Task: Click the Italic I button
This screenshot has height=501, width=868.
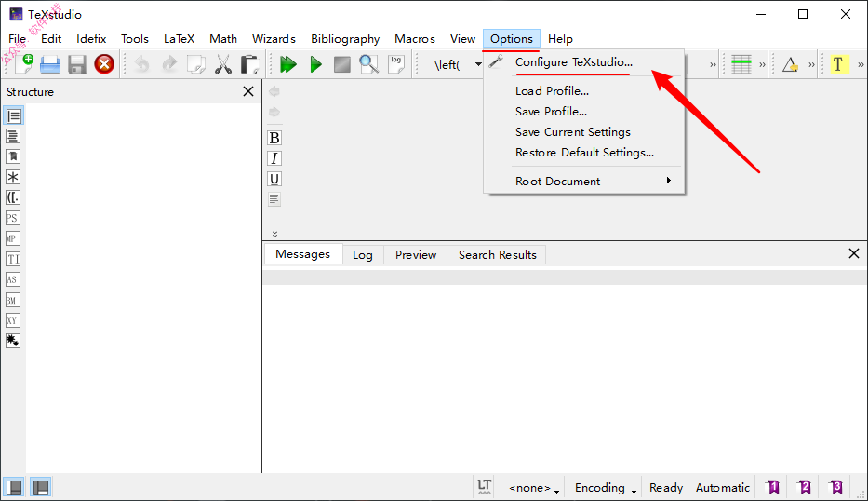Action: click(x=274, y=158)
